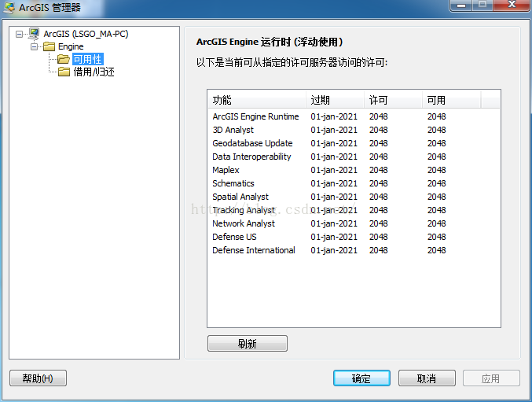Viewport: 532px width, 402px height.
Task: Select the Network Analyst row
Action: tap(354, 223)
